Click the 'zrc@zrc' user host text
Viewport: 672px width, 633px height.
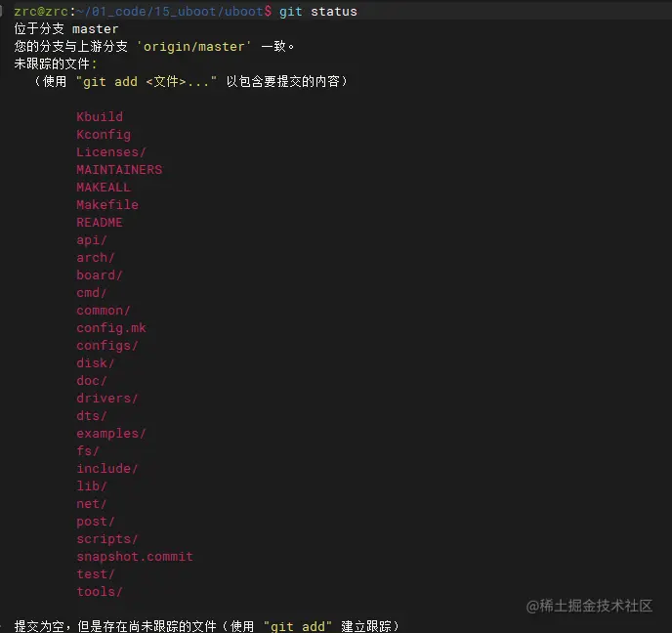pyautogui.click(x=41, y=12)
